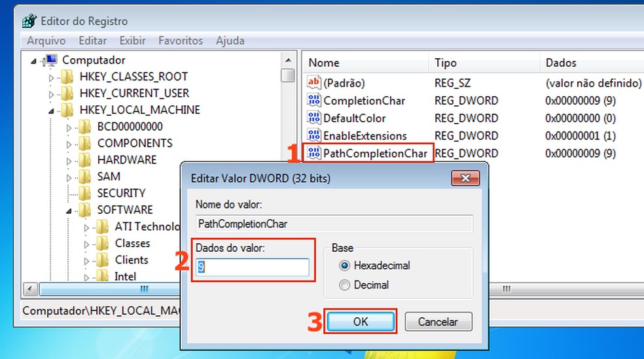
Task: Expand the HKEY_CLASSES_ROOT node
Action: 51,78
